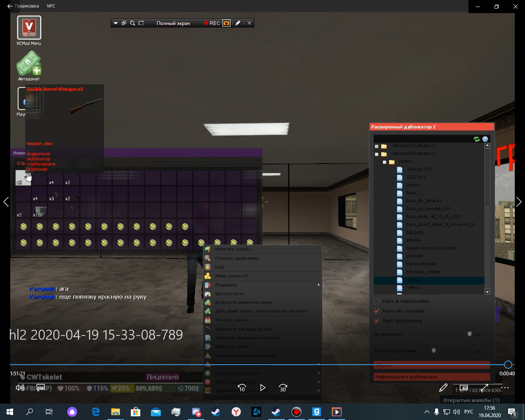Viewport: 525px width, 420px height.
Task: Switch to mini view mode
Action: tap(464, 388)
